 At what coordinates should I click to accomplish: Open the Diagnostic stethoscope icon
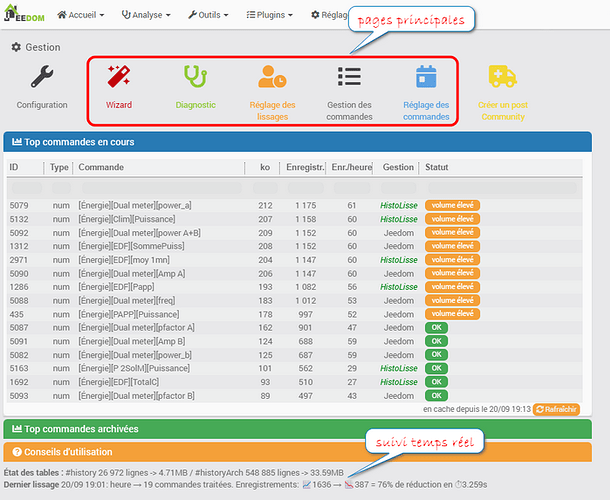pyautogui.click(x=195, y=78)
